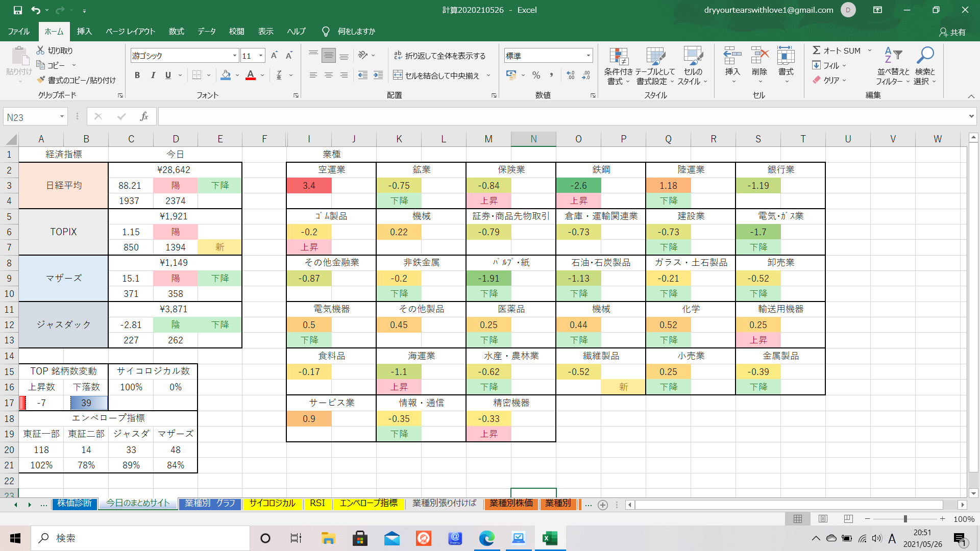Click the format painter brush icon
The height and width of the screenshot is (551, 980).
[41, 80]
